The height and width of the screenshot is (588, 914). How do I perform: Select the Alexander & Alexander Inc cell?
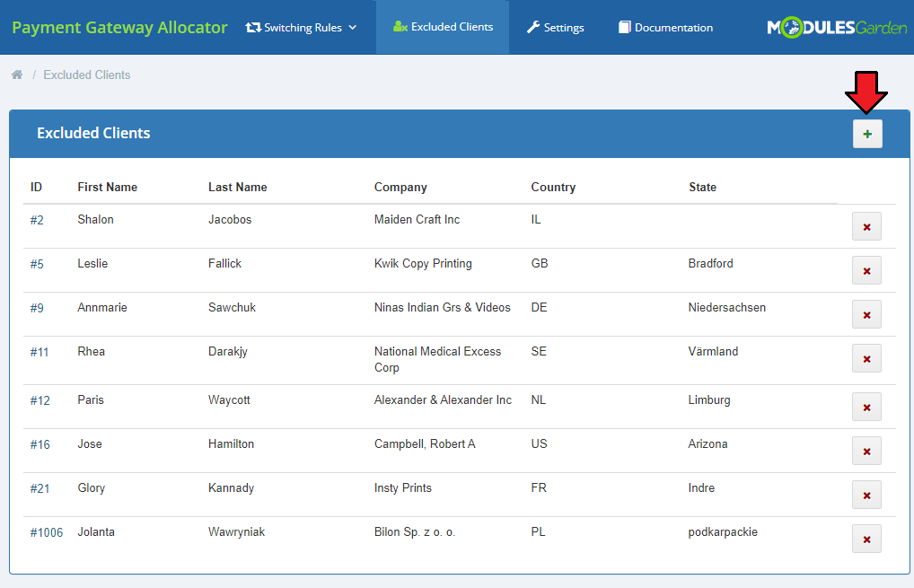click(x=443, y=399)
